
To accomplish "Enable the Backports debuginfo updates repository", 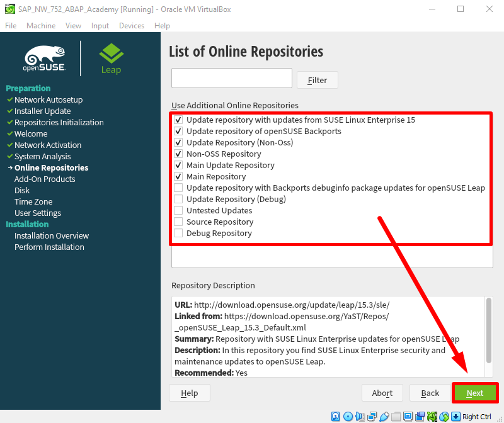I will click(178, 188).
